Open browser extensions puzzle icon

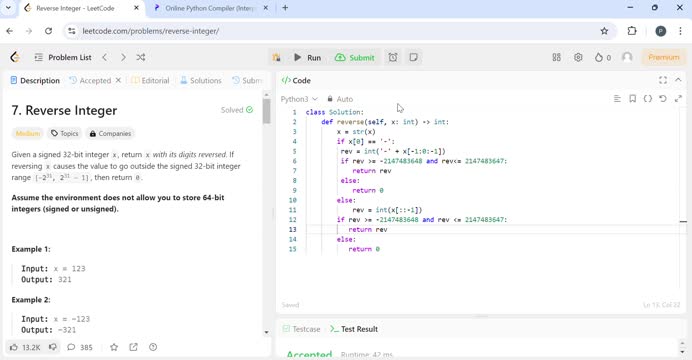pyautogui.click(x=632, y=31)
